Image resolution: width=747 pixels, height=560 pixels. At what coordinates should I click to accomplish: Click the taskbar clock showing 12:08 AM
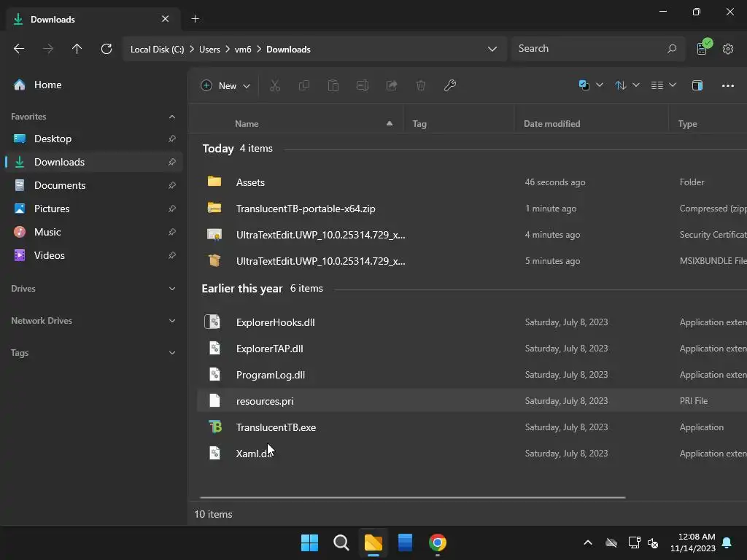[x=693, y=542]
